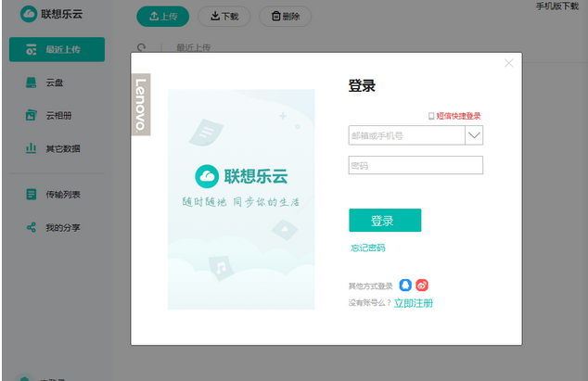The height and width of the screenshot is (381, 588).
Task: Click the 云盘 drive icon
Action: click(x=32, y=83)
